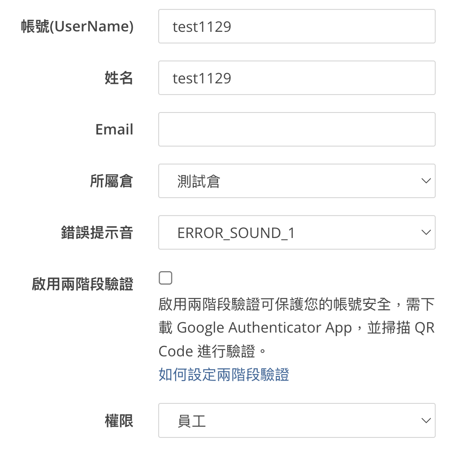Focus the 帳號(UserName) input field
This screenshot has height=450, width=476.
[x=297, y=26]
